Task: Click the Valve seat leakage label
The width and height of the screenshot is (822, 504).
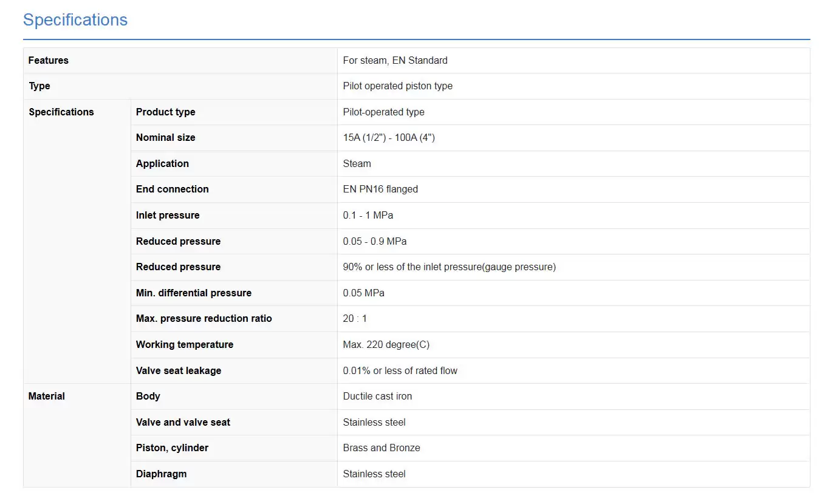Action: coord(178,370)
